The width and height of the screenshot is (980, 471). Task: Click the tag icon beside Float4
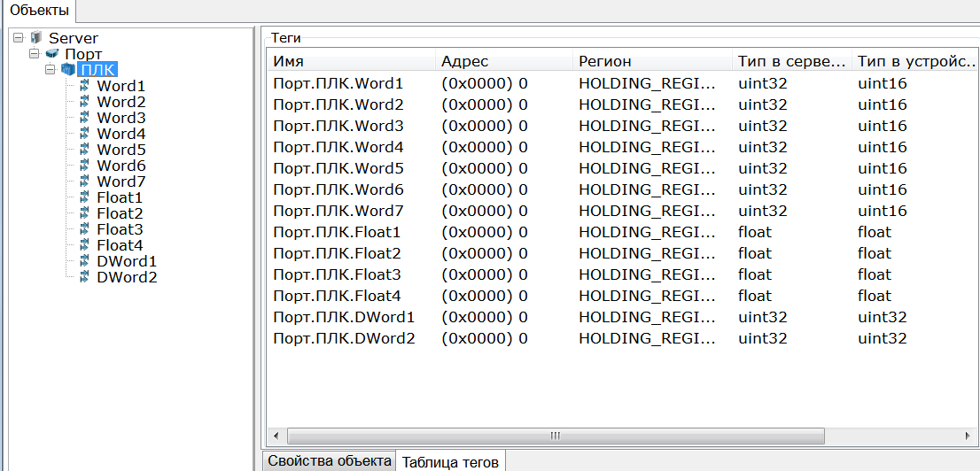84,245
